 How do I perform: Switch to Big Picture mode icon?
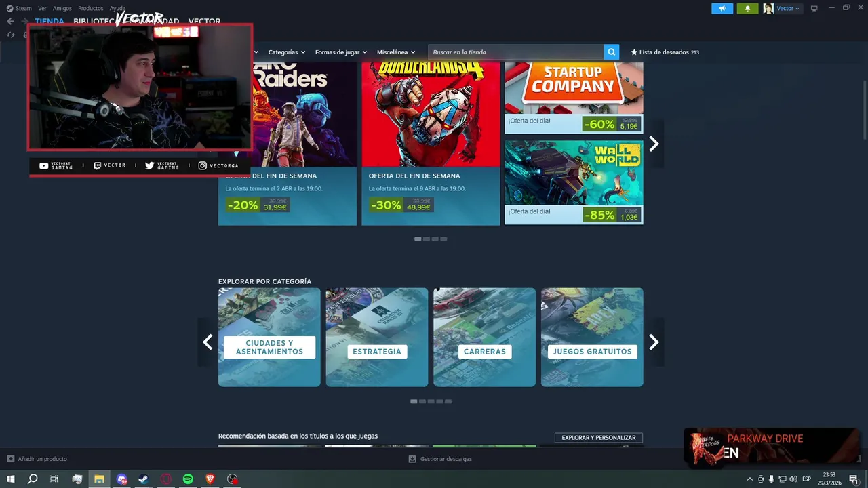point(814,8)
